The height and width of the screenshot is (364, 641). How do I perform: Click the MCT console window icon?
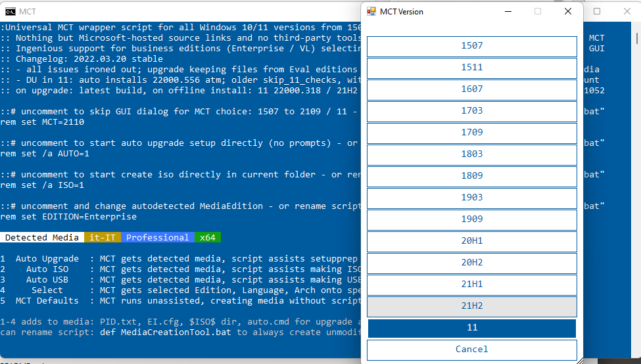coord(11,11)
